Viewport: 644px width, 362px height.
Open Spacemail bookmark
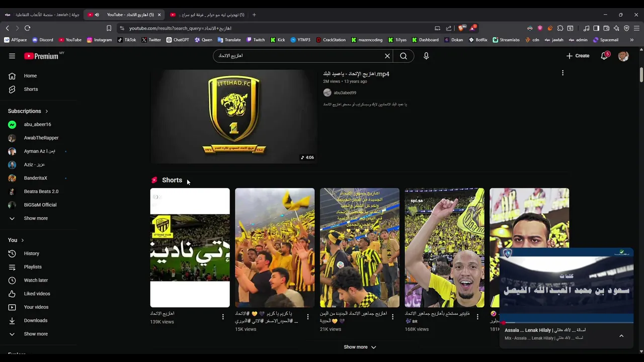click(x=606, y=40)
